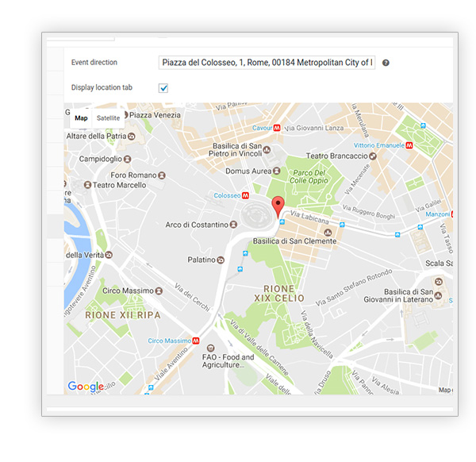
Task: Click the red location pin marker
Action: (277, 207)
